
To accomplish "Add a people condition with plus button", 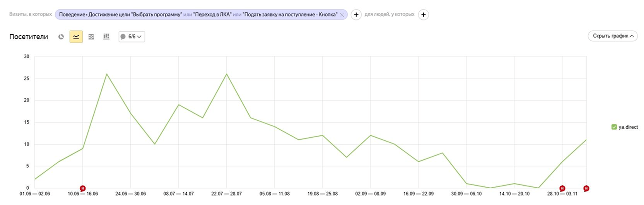I will coord(424,15).
